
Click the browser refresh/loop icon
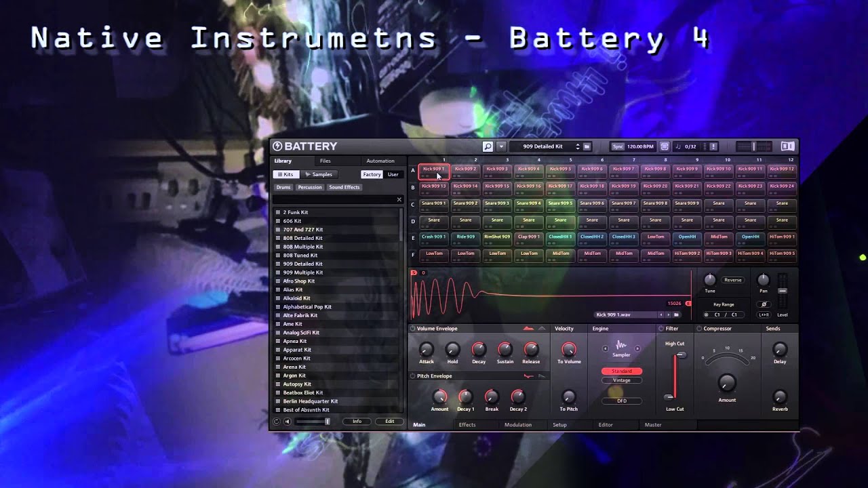[x=277, y=422]
